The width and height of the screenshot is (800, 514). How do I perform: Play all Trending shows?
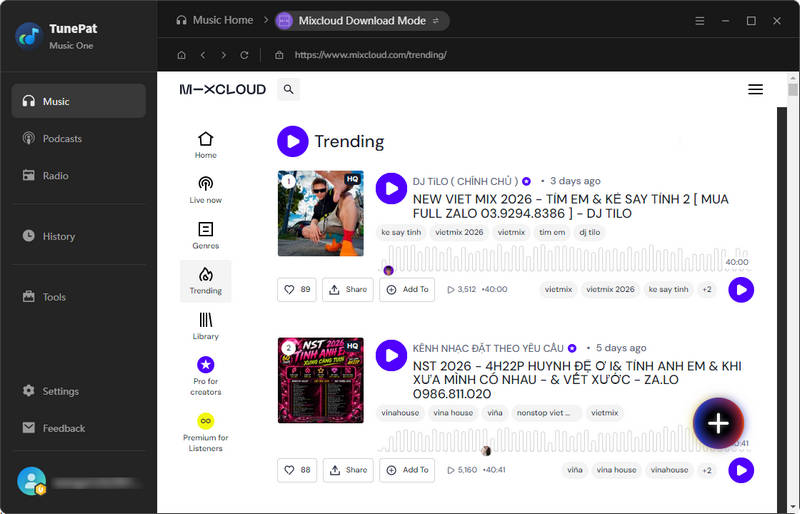pos(292,141)
